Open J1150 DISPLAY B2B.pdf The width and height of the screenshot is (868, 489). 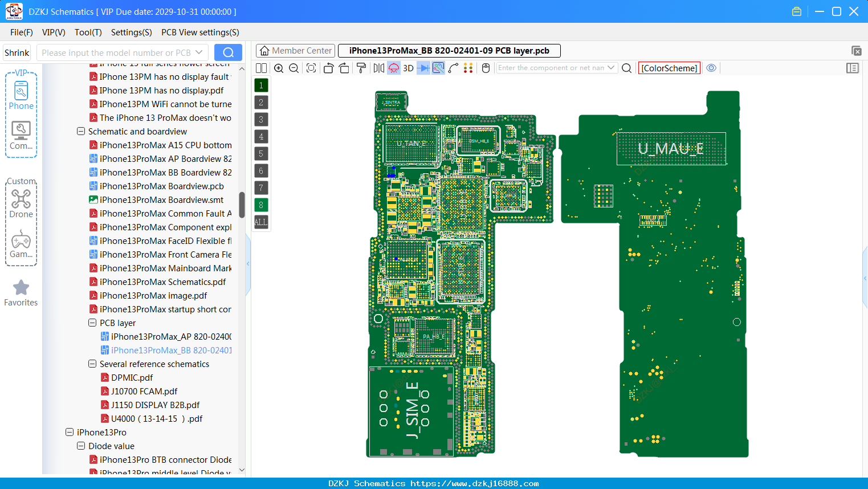click(x=155, y=405)
